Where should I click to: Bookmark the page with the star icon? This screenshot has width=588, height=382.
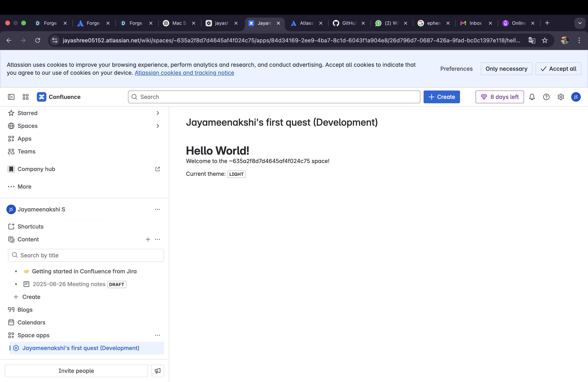(x=545, y=40)
